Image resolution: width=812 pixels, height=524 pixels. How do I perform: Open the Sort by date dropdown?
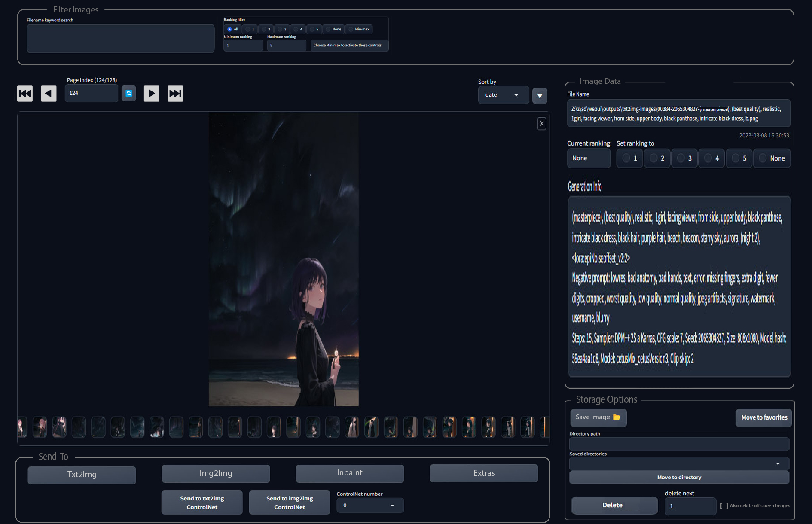coord(503,94)
